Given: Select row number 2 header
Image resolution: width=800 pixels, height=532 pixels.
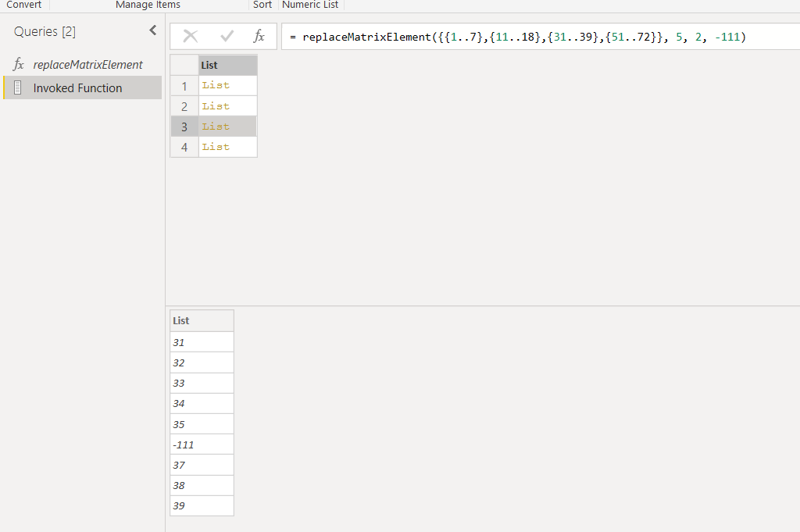Looking at the screenshot, I should tap(184, 106).
